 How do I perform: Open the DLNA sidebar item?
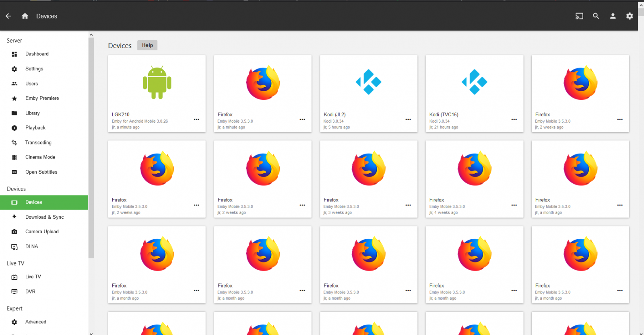31,247
